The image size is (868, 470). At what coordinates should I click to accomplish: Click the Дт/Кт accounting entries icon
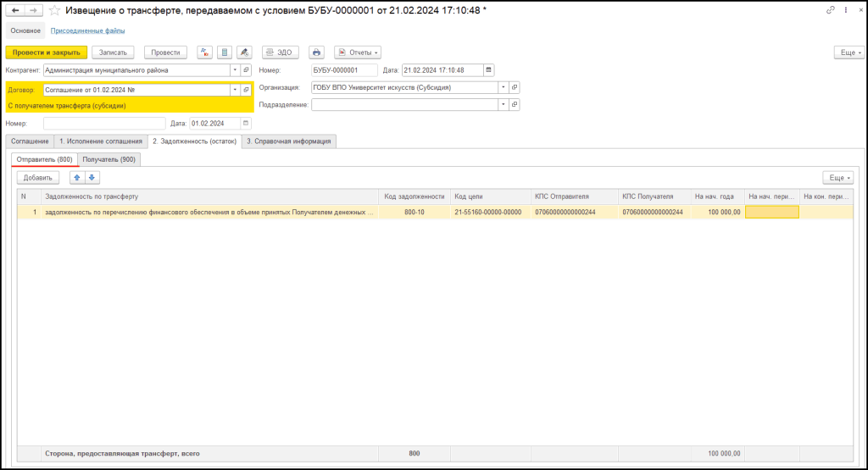[x=205, y=53]
